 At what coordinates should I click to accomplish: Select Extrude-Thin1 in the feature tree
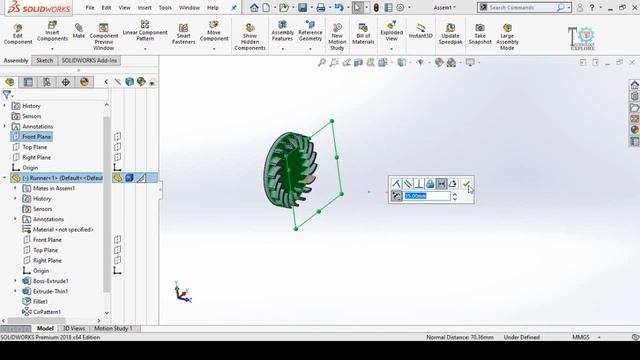tap(50, 291)
